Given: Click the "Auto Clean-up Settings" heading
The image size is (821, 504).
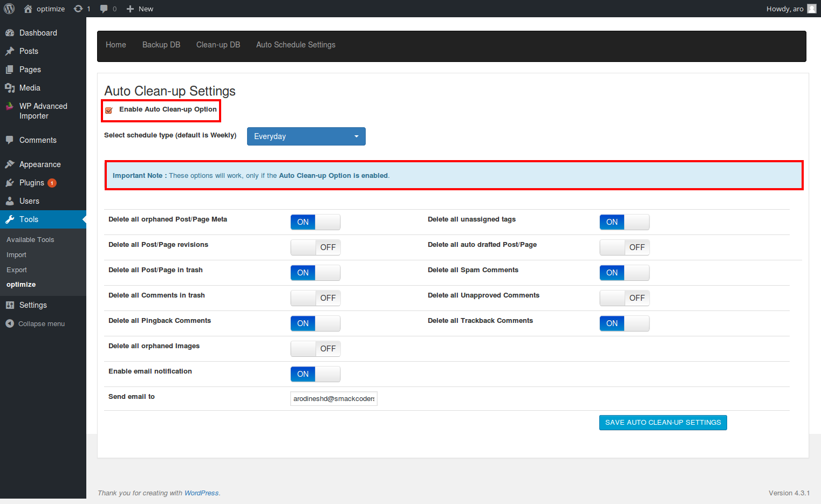Looking at the screenshot, I should pyautogui.click(x=170, y=91).
